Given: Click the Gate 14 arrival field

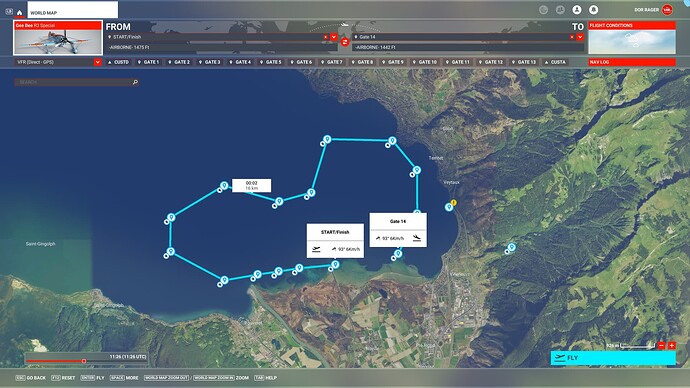Looking at the screenshot, I should [461, 37].
